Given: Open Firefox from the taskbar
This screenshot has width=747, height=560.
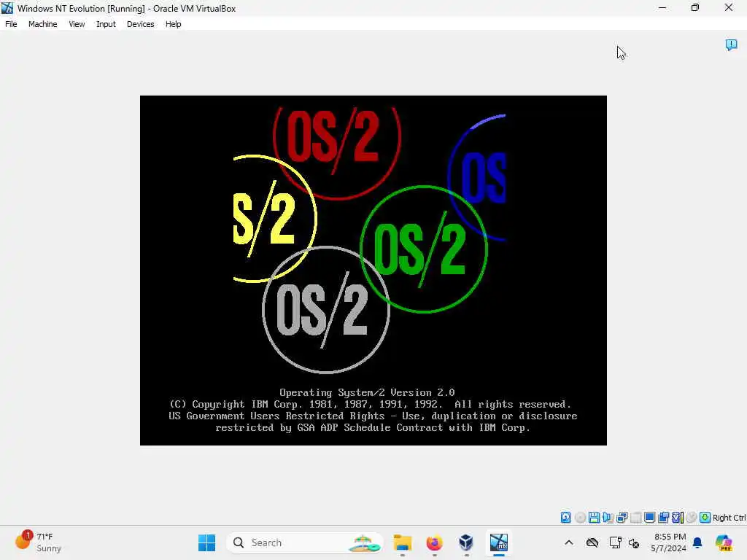Looking at the screenshot, I should [x=434, y=542].
